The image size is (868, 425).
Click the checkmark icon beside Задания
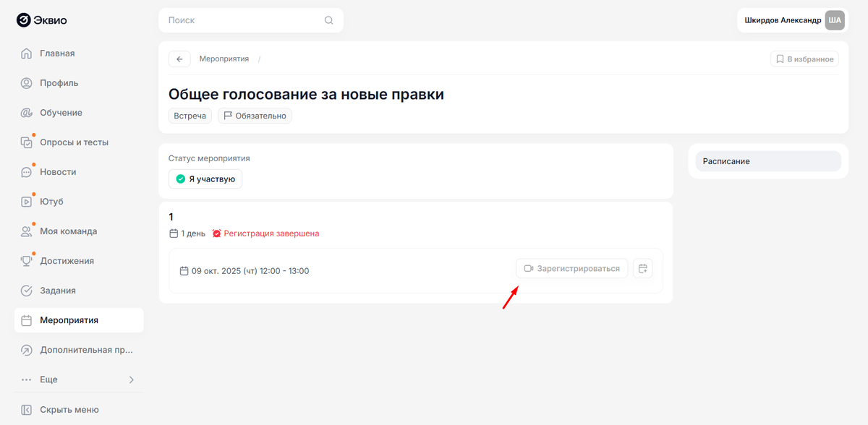tap(27, 291)
